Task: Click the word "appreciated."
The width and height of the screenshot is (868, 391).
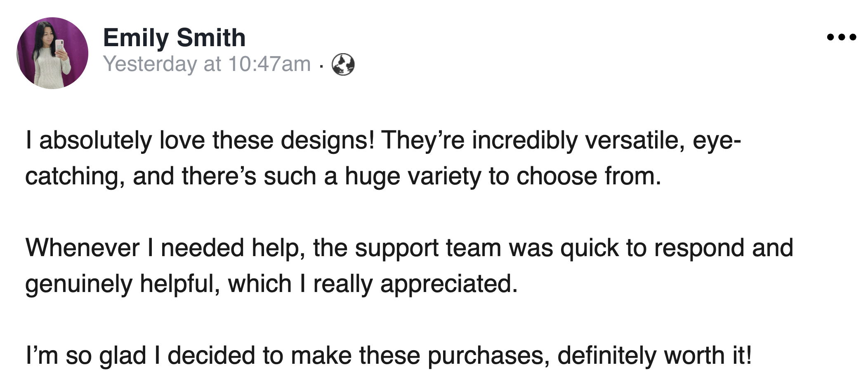Action: point(448,284)
